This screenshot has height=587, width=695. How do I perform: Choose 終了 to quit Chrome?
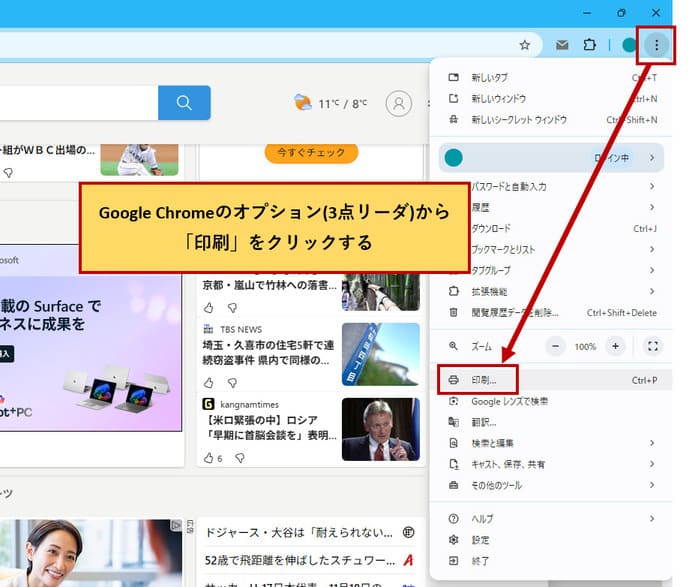click(552, 561)
